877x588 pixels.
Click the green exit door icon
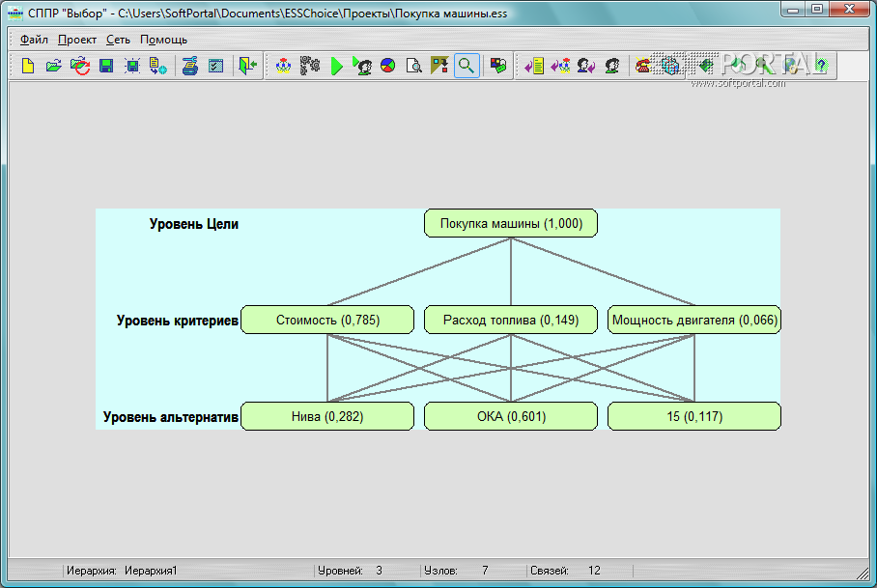248,66
